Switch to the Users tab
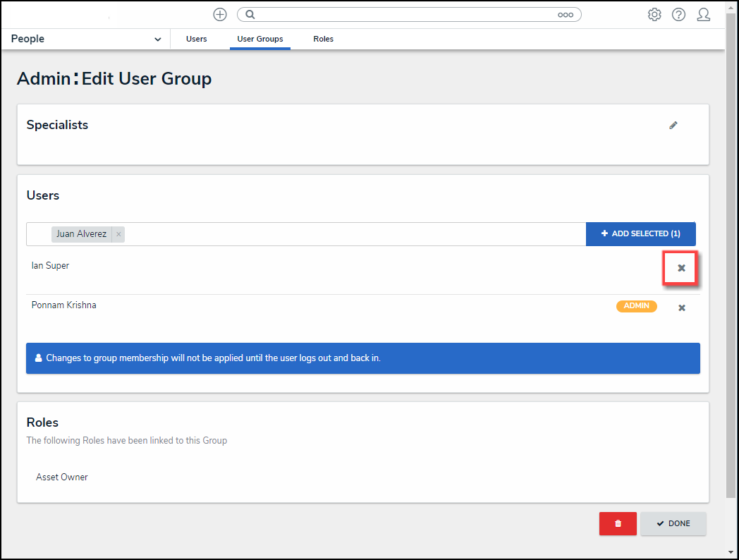Image resolution: width=739 pixels, height=560 pixels. click(x=197, y=39)
